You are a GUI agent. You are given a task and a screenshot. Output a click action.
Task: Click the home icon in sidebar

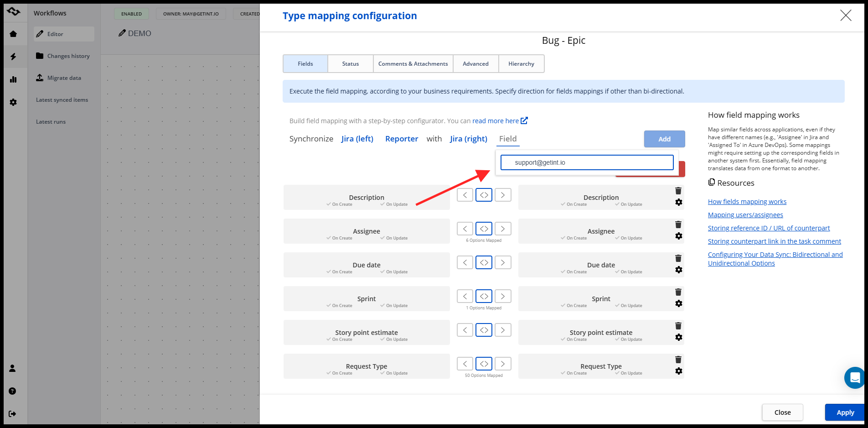pyautogui.click(x=13, y=34)
